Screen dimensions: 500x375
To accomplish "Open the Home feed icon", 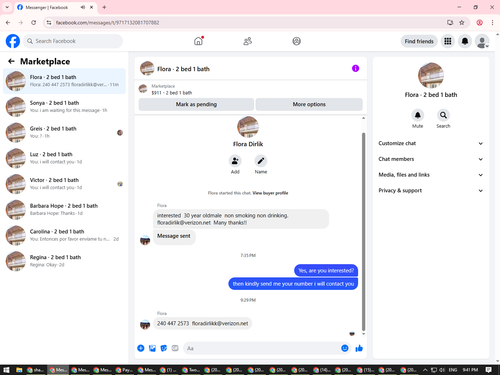I will pos(198,41).
